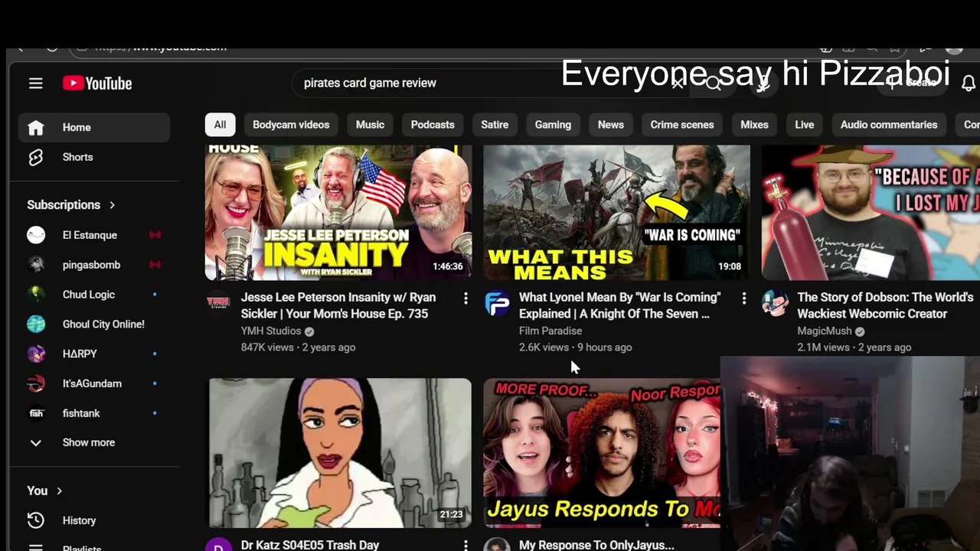
Task: Open fishtank channel avatar
Action: (x=36, y=413)
